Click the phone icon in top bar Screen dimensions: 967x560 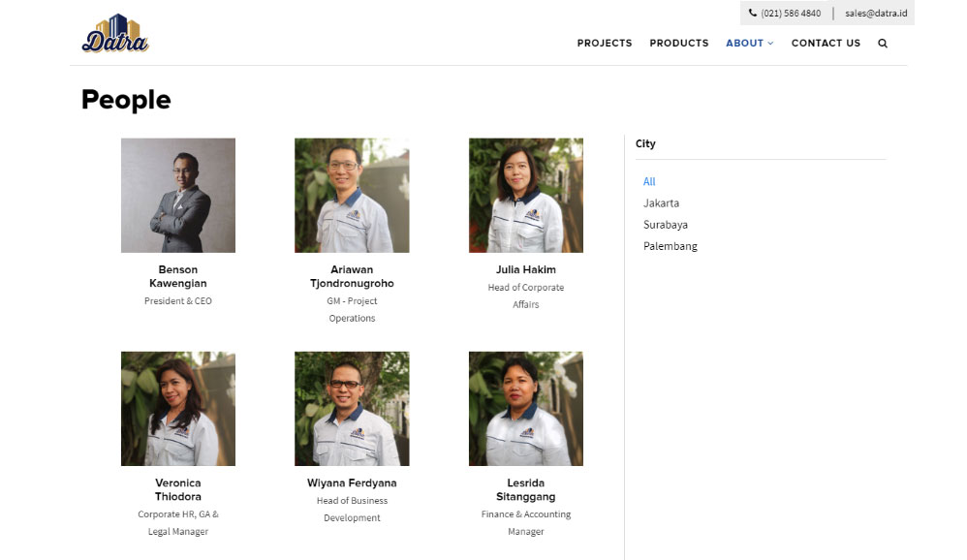tap(753, 13)
